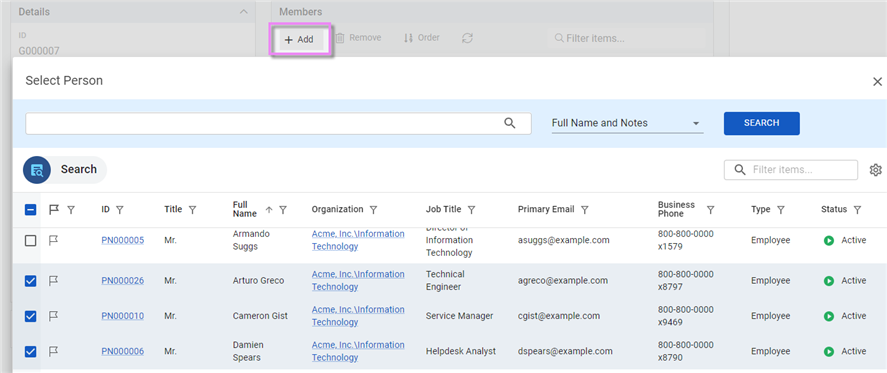Open person link PN000026
The width and height of the screenshot is (887, 373).
(x=122, y=281)
